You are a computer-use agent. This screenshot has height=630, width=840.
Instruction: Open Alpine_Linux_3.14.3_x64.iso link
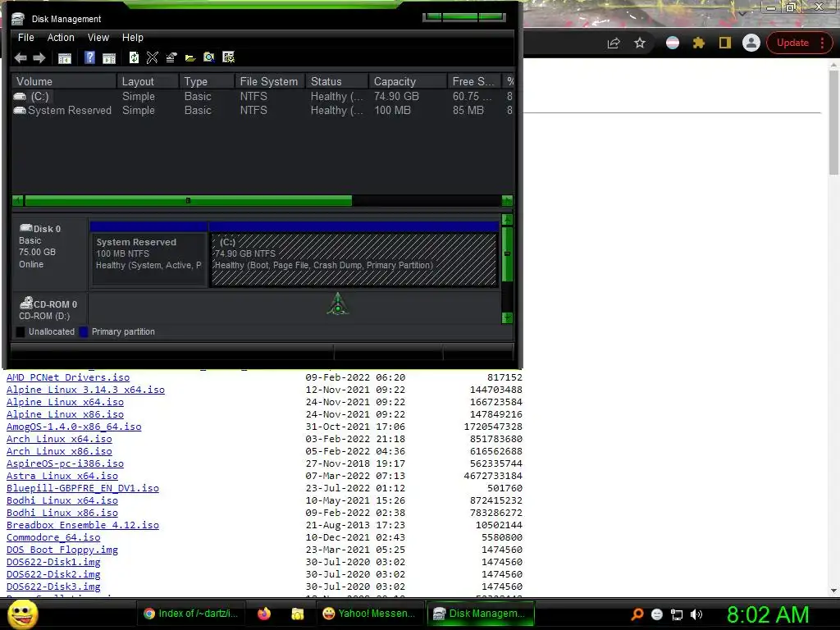(85, 390)
